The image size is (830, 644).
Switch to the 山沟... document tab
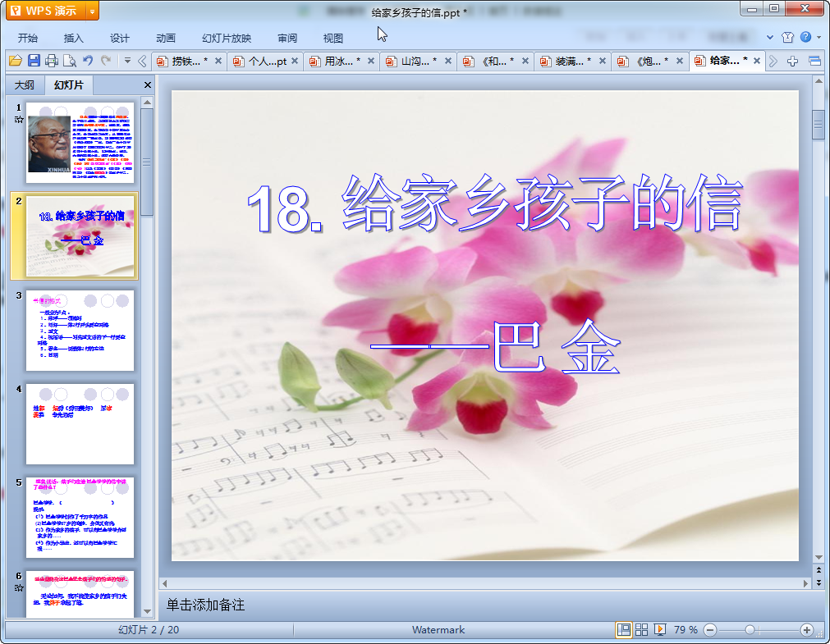(x=413, y=62)
